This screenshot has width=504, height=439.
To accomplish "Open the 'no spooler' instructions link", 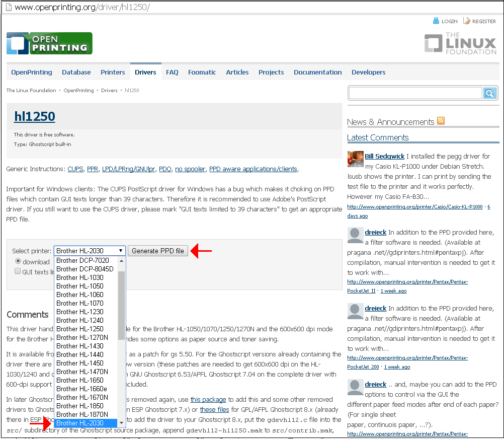I will 190,169.
